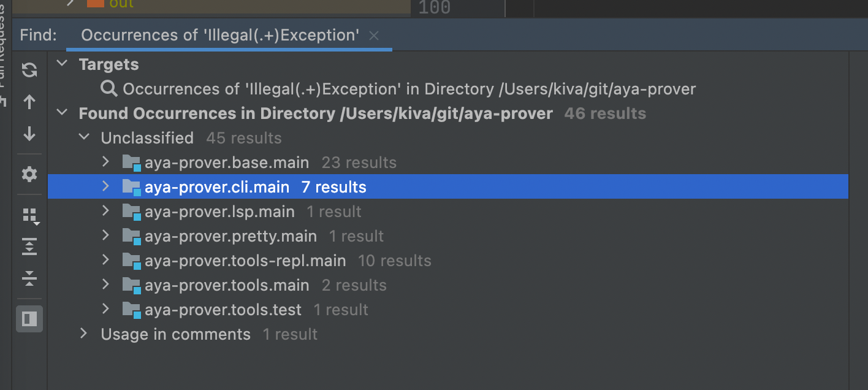Expand the aya-prover.base.main package results
Image resolution: width=868 pixels, height=390 pixels.
click(x=105, y=162)
